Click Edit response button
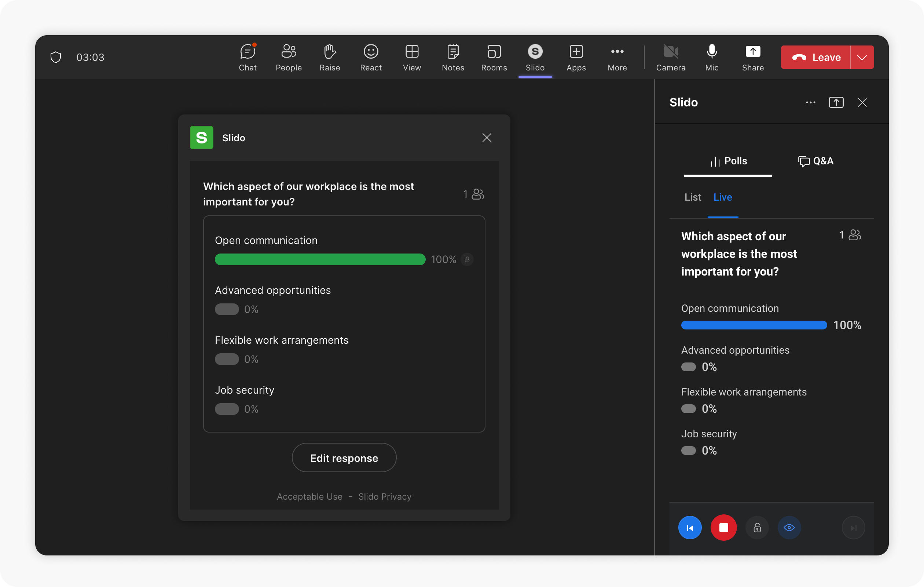The image size is (924, 587). click(x=344, y=458)
